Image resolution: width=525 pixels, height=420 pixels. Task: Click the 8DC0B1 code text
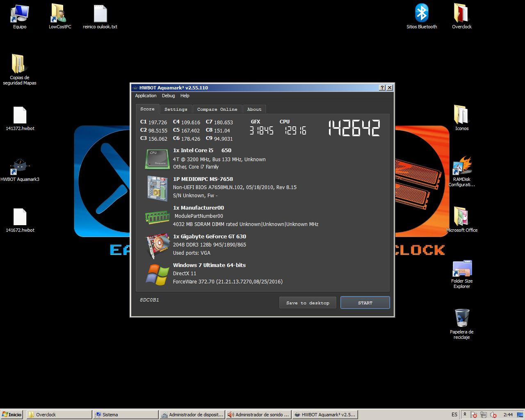click(149, 300)
